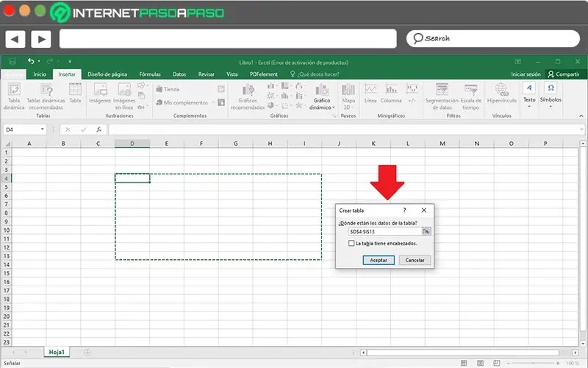Click the browser address bar
588x368 pixels.
[x=228, y=39]
